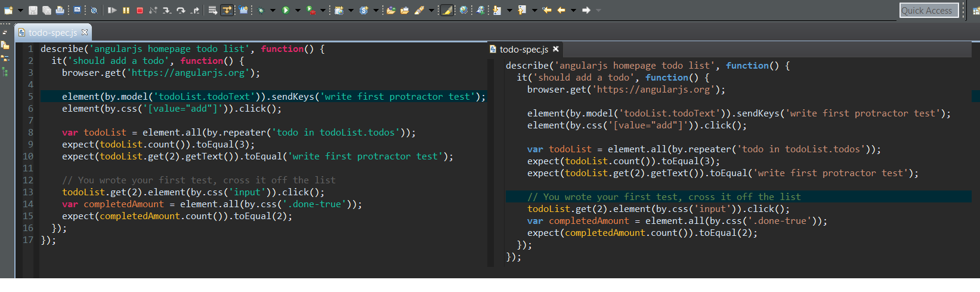
Task: Click the Quick Access search field
Action: (928, 10)
